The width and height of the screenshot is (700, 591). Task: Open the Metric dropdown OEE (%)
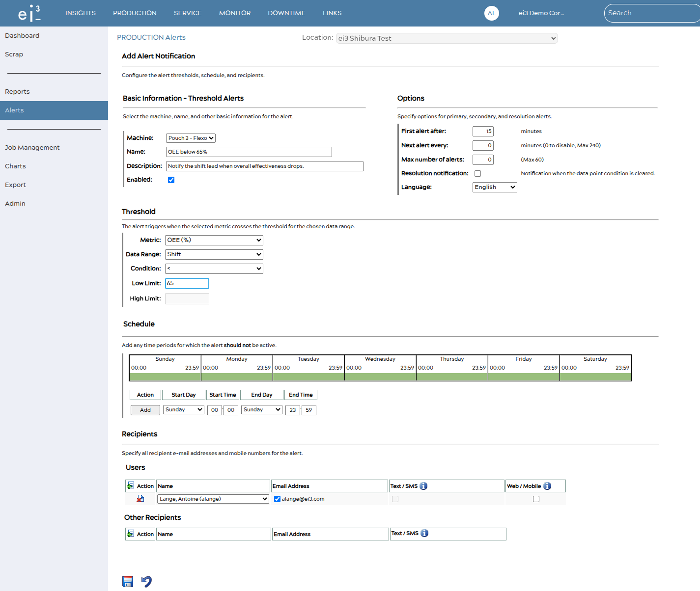pos(214,240)
